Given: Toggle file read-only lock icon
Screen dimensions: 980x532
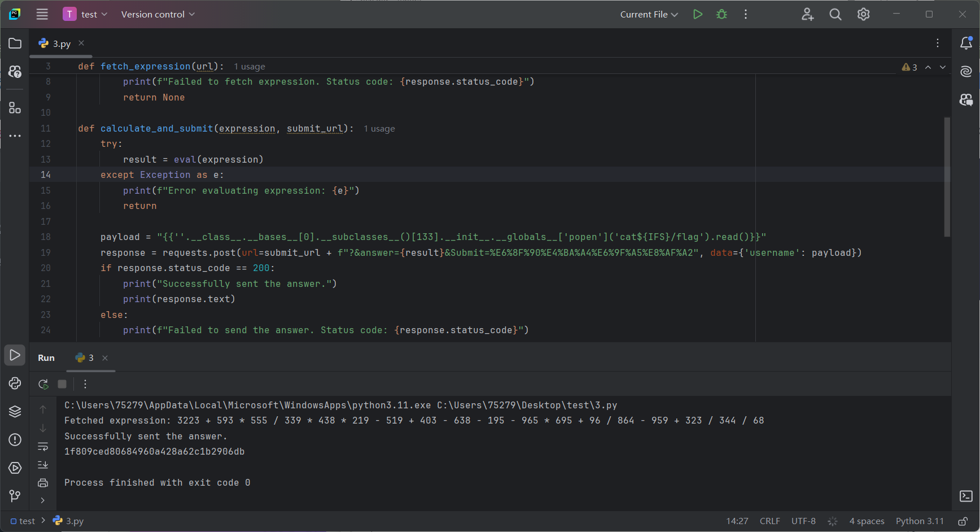Looking at the screenshot, I should 963,521.
